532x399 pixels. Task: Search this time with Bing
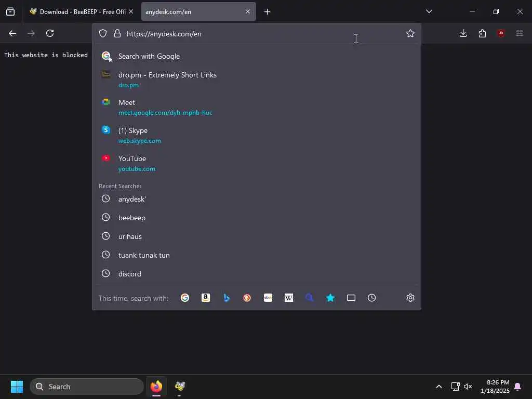(227, 298)
